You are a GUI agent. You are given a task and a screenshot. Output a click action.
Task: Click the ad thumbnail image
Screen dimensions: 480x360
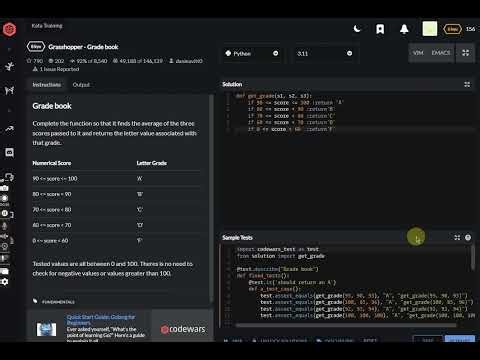pyautogui.click(x=46, y=329)
